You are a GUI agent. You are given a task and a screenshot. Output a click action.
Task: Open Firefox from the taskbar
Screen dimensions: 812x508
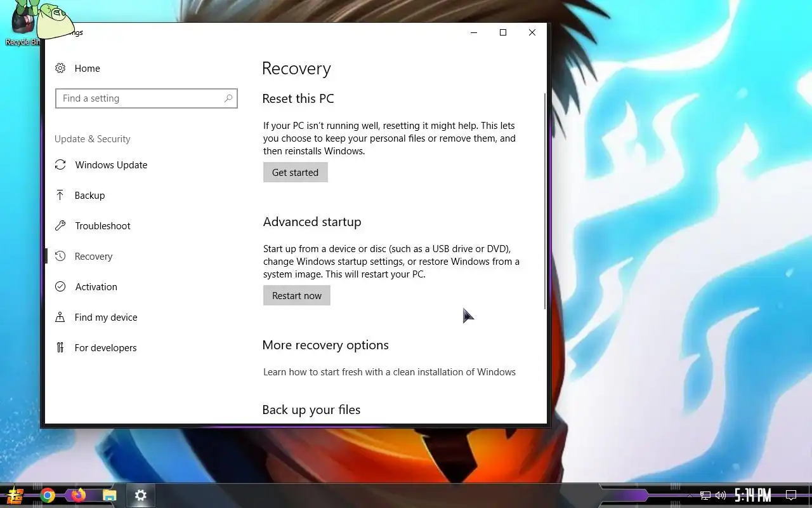79,495
